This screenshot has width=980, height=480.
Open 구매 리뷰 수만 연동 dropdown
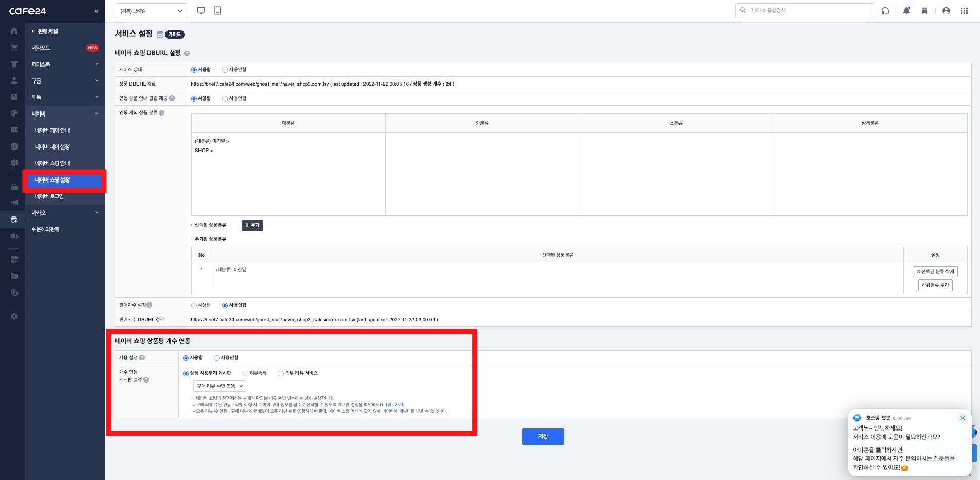(220, 386)
